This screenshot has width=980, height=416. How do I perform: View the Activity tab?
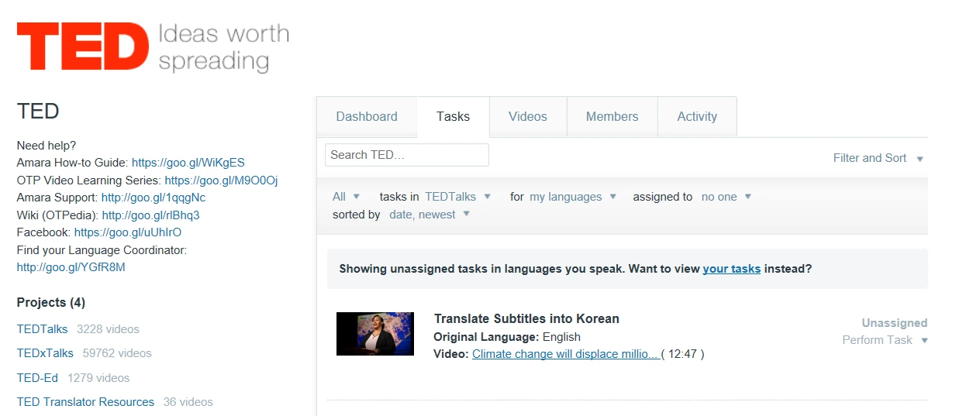(x=697, y=116)
